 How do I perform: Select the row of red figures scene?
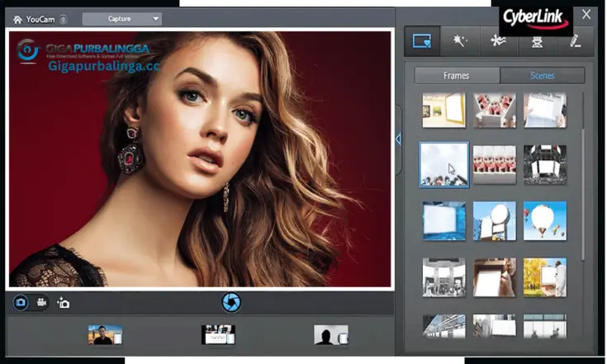coord(495,164)
